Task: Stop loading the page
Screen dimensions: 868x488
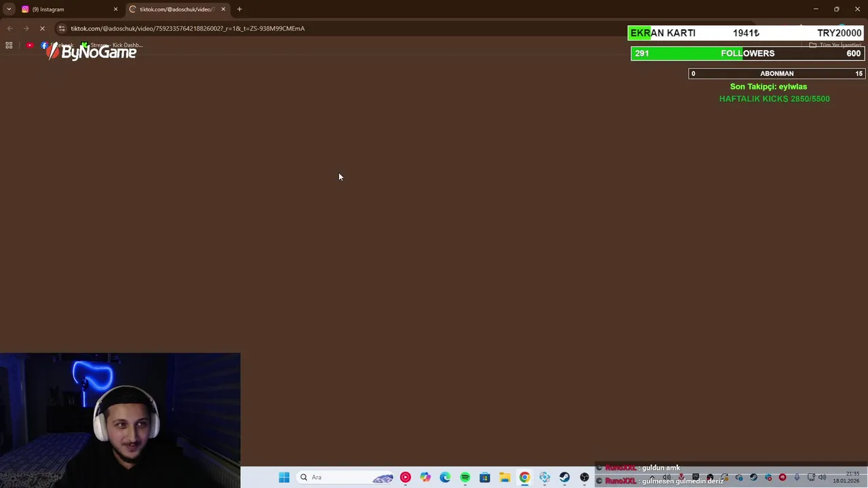Action: tap(42, 28)
